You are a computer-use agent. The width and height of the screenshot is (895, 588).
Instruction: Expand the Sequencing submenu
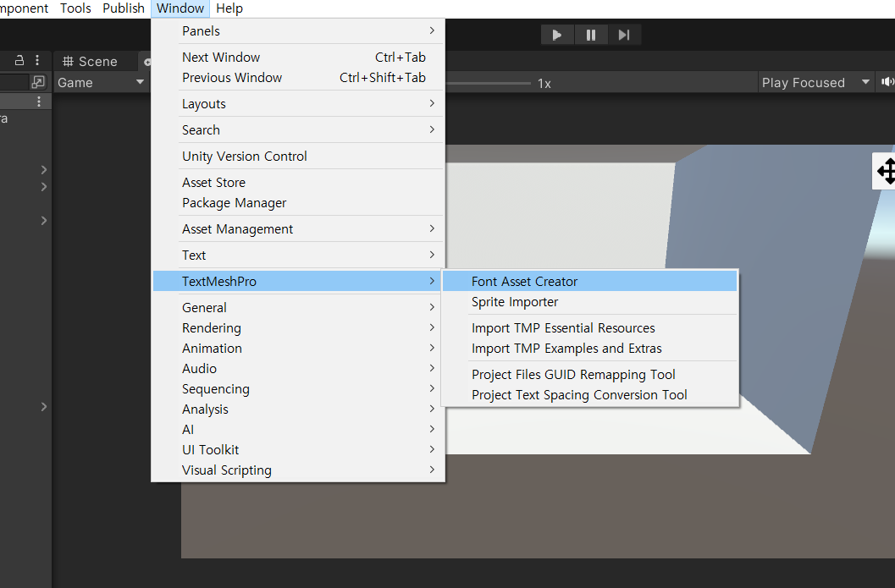(x=298, y=389)
